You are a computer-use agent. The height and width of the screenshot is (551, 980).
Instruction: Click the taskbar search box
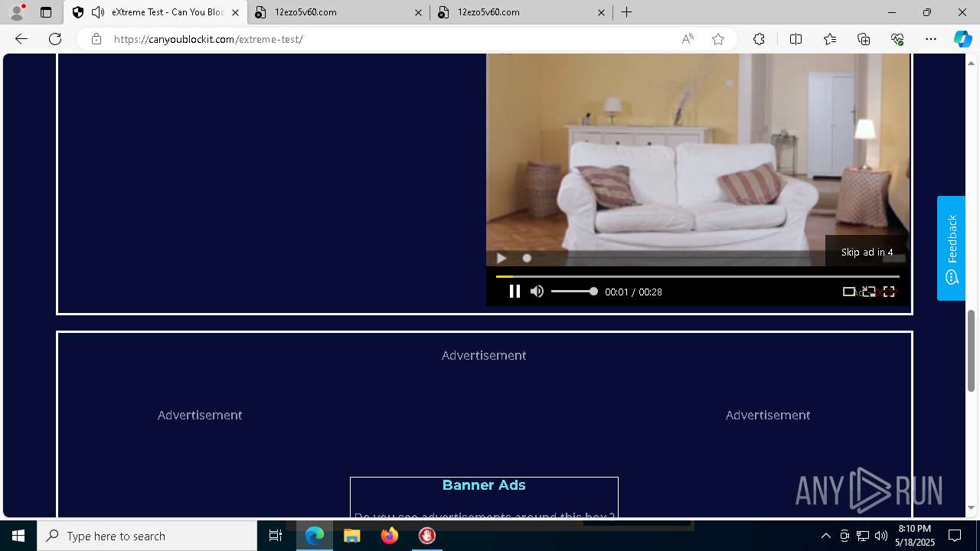pos(147,536)
